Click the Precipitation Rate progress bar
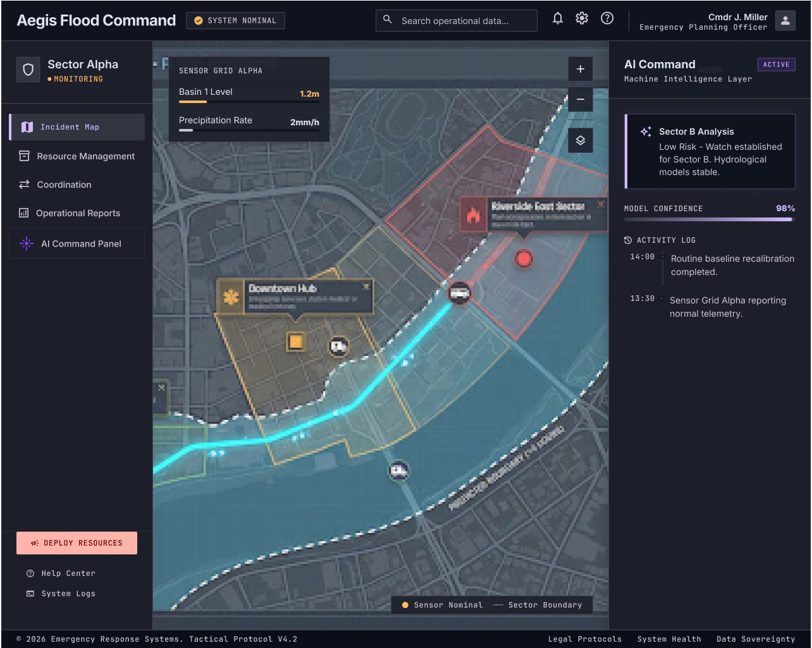 coord(249,130)
